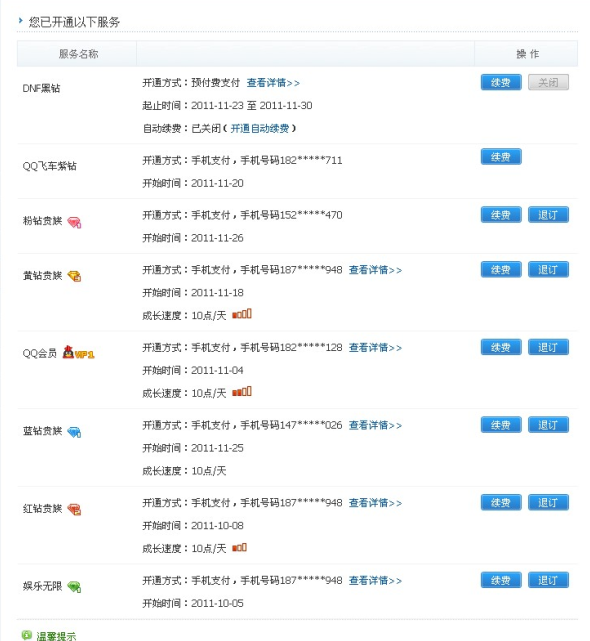Select the 黄钻贵族 service name

coord(42,276)
